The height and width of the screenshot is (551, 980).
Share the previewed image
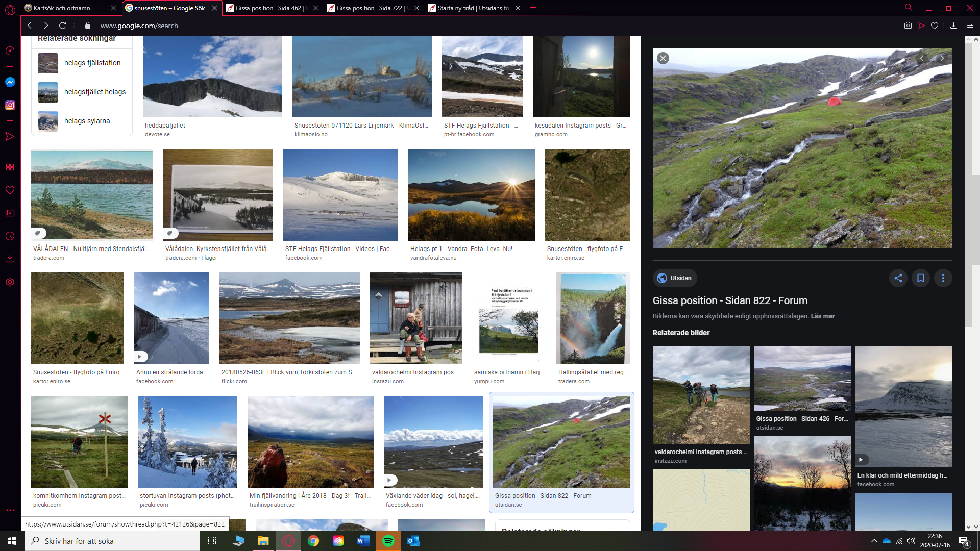tap(898, 278)
